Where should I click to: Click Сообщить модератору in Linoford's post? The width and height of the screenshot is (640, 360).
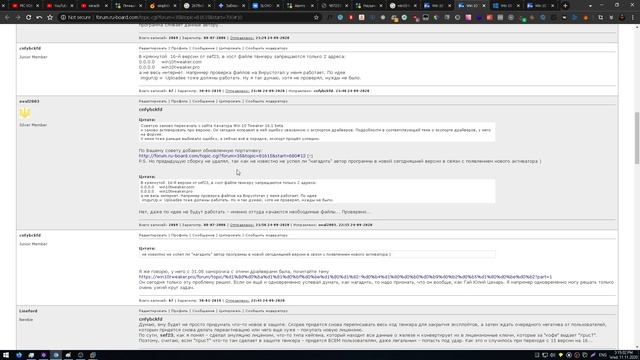pos(266,311)
